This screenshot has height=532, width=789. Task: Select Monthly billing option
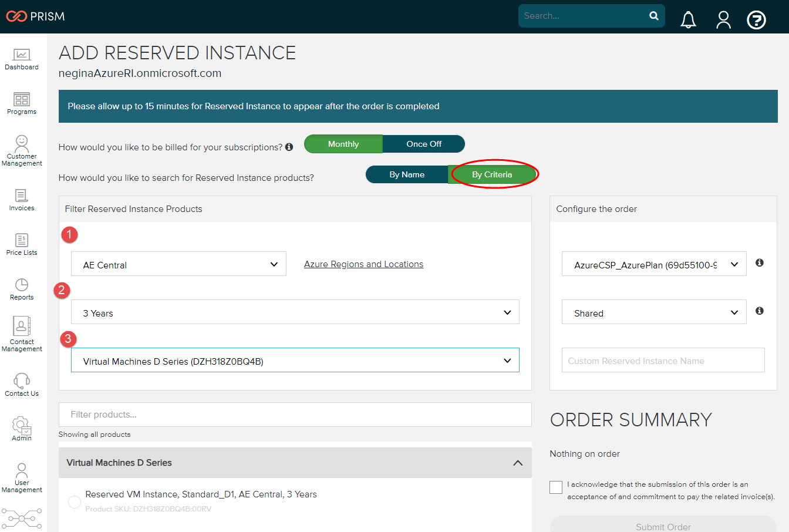(x=343, y=144)
